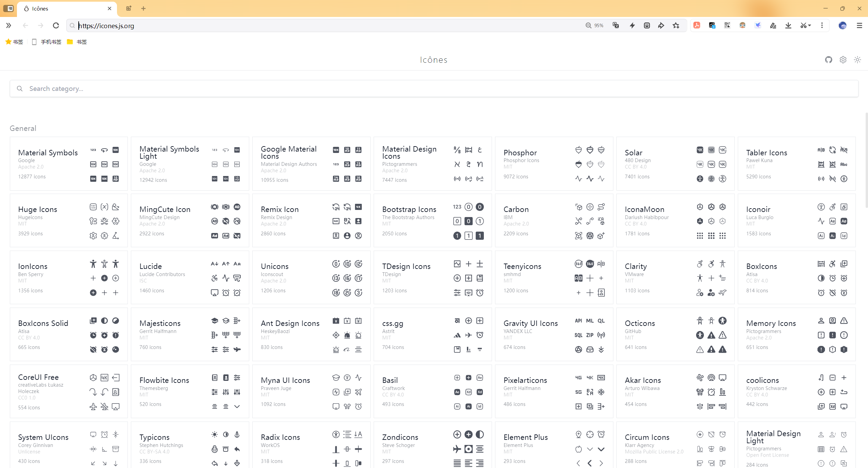Open the Octicons collection card
The image size is (868, 468).
coord(675,334)
